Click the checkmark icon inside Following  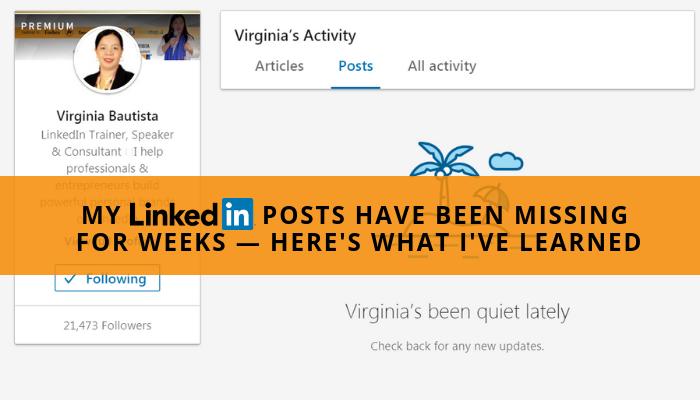pyautogui.click(x=70, y=279)
